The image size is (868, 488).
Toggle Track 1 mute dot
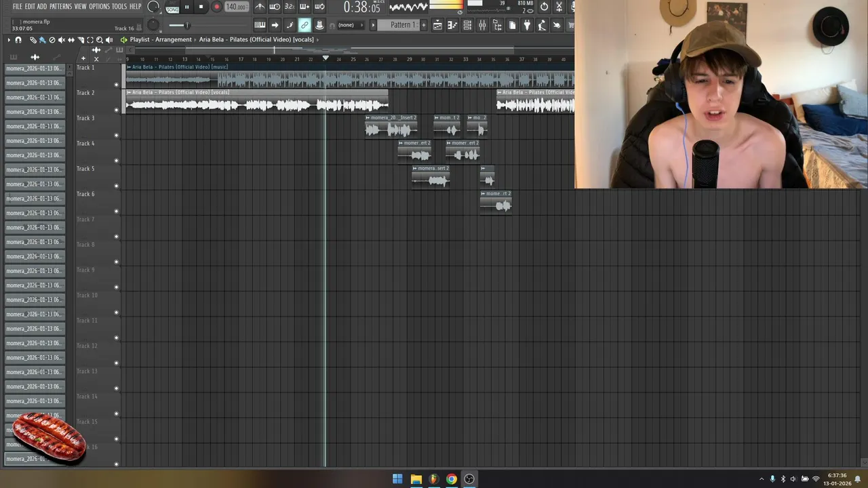(116, 85)
